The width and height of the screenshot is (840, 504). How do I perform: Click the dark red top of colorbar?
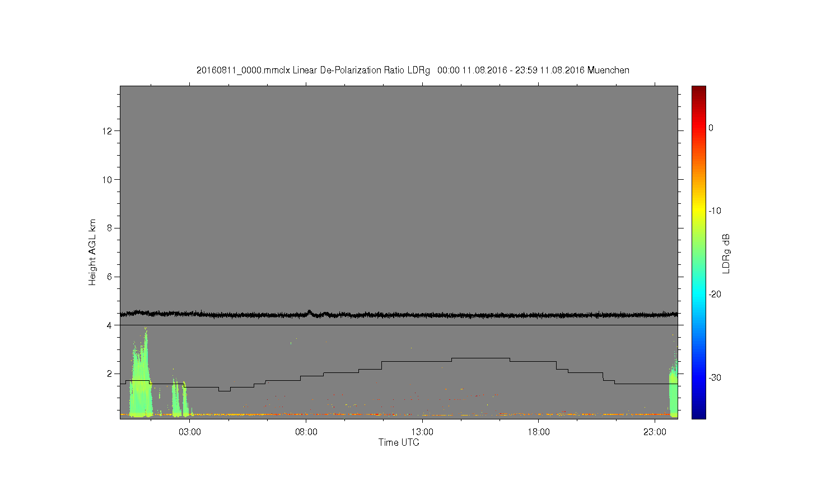pyautogui.click(x=699, y=91)
